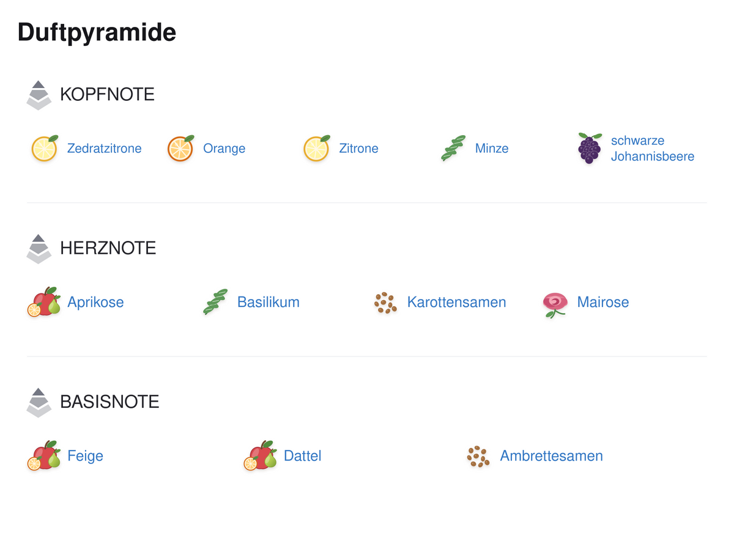This screenshot has width=734, height=560.
Task: Open the Mairose link
Action: coord(603,302)
